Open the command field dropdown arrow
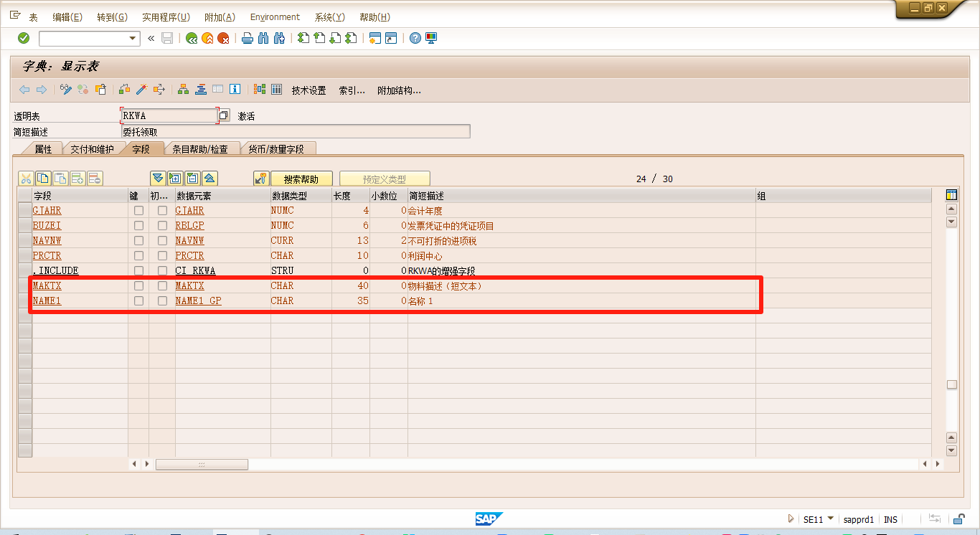980x535 pixels. coord(132,38)
